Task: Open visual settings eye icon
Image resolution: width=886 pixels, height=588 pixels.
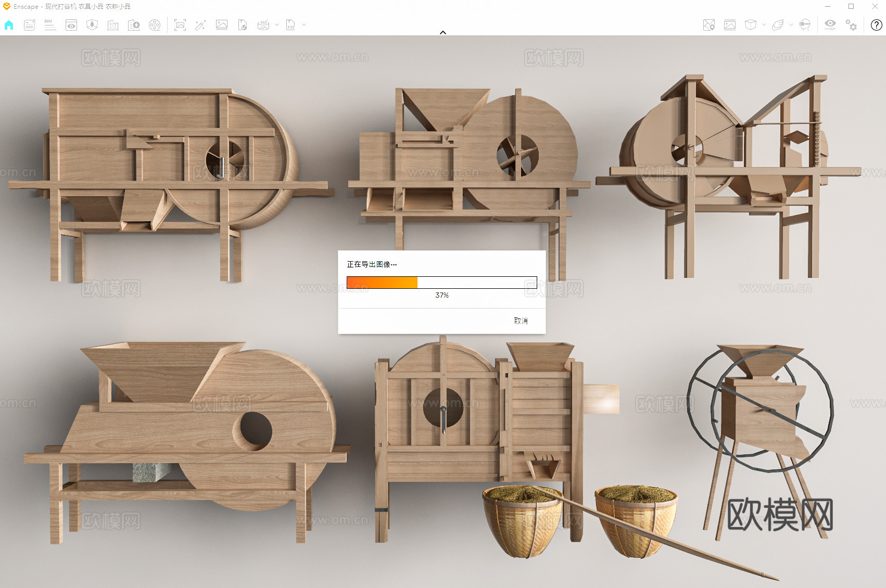Action: pos(830,25)
